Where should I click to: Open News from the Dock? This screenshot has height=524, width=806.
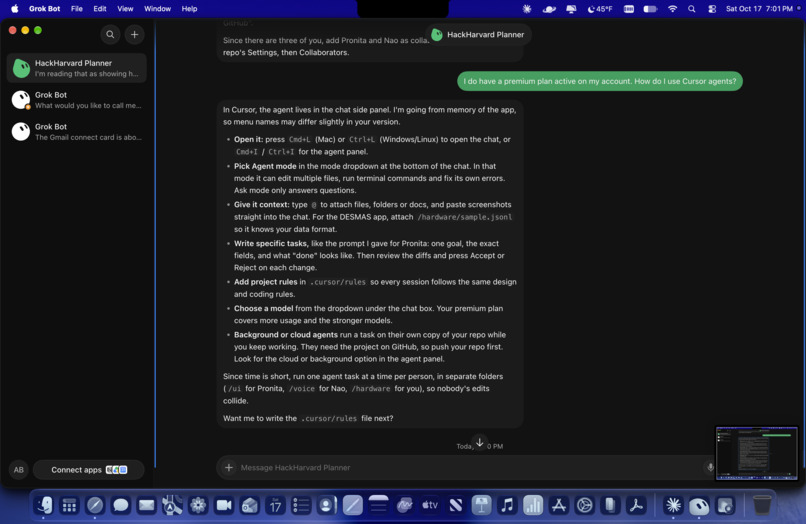[455, 505]
